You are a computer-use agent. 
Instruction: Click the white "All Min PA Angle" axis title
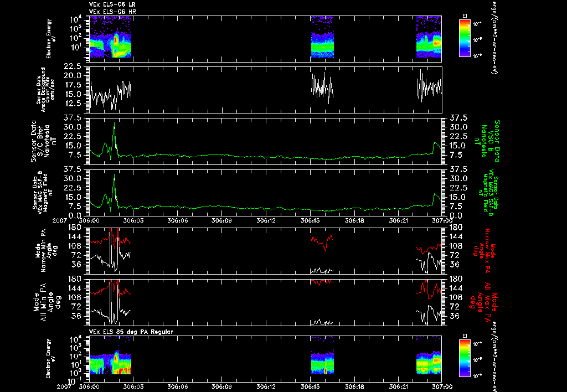(x=48, y=302)
